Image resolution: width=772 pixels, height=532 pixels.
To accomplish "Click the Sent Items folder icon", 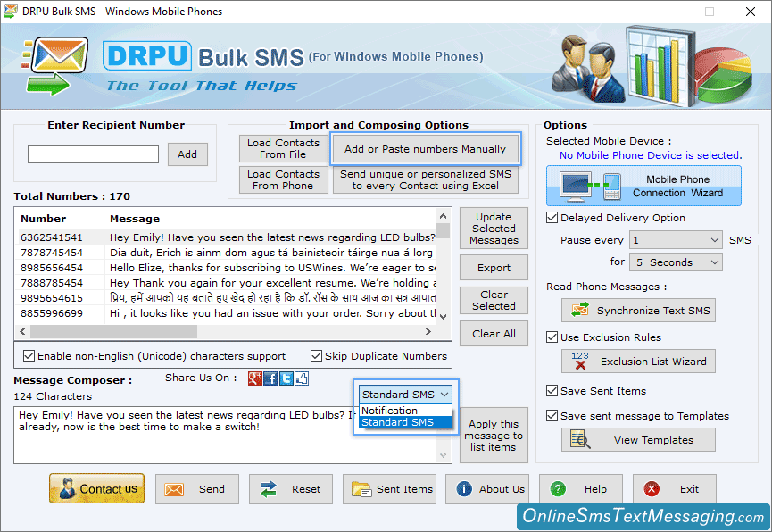I will click(x=361, y=489).
